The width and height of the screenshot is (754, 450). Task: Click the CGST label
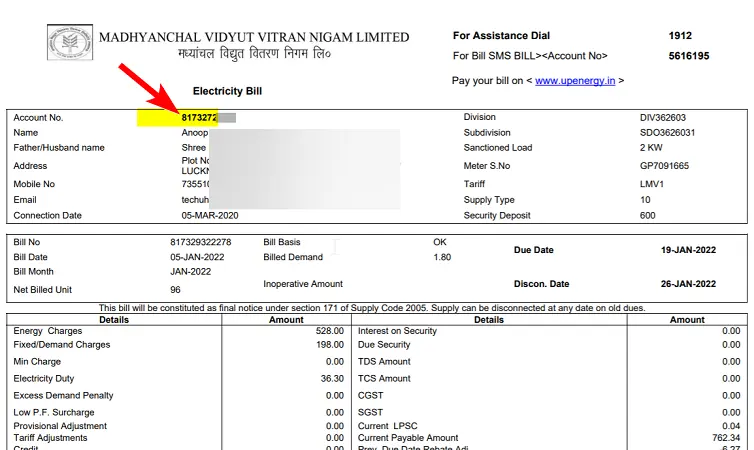[370, 396]
